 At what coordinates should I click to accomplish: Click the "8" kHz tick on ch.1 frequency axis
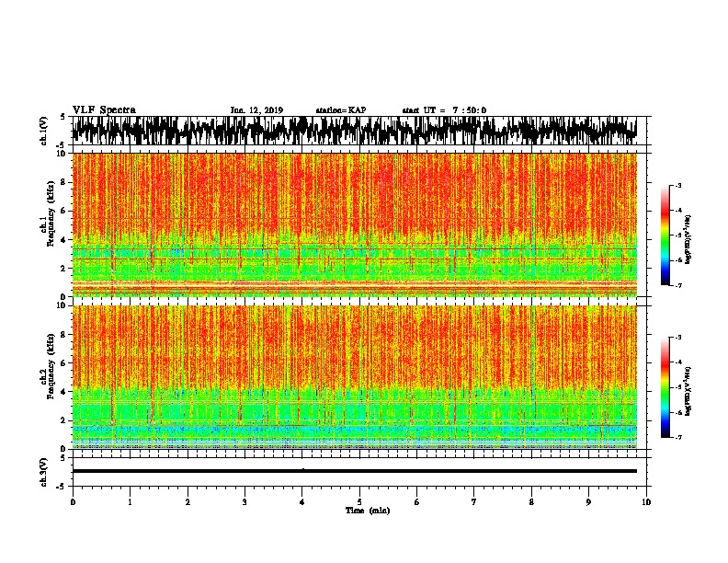coord(63,182)
